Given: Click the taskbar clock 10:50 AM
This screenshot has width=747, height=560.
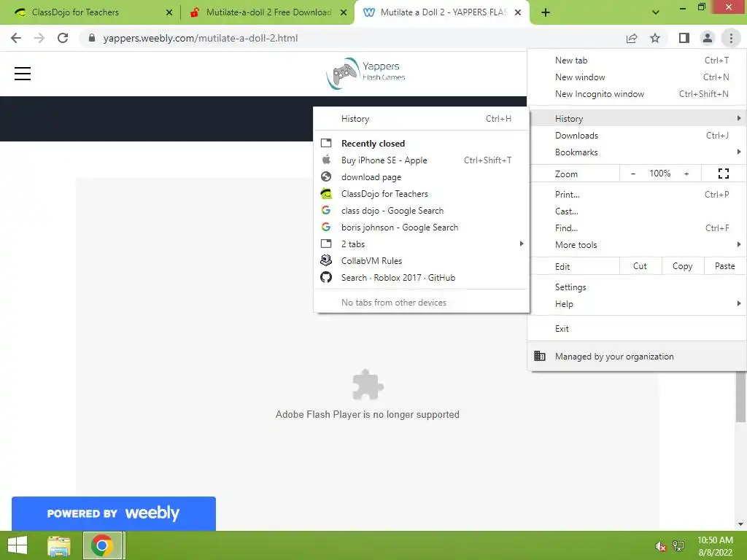Looking at the screenshot, I should tap(715, 540).
